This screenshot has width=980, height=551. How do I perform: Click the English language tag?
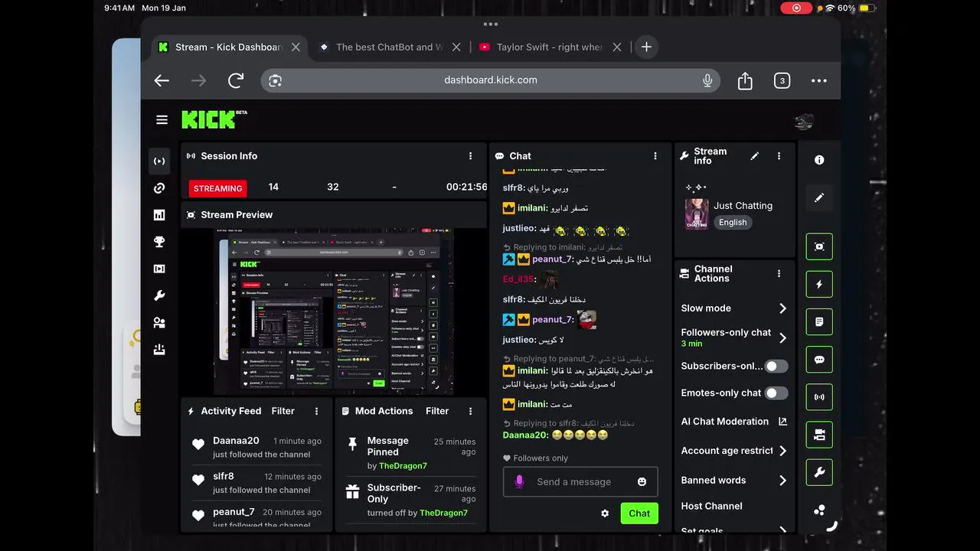tap(733, 223)
